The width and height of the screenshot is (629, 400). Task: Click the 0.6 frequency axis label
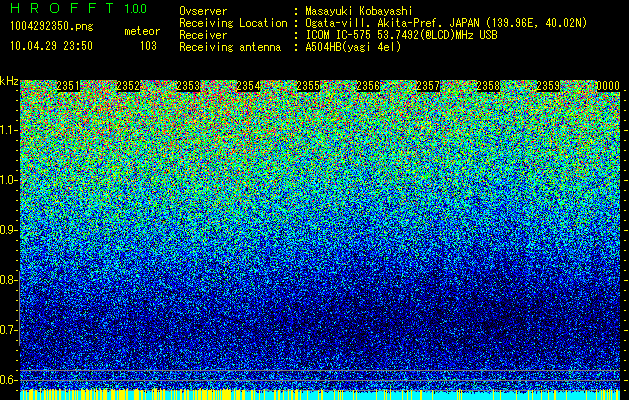7,380
